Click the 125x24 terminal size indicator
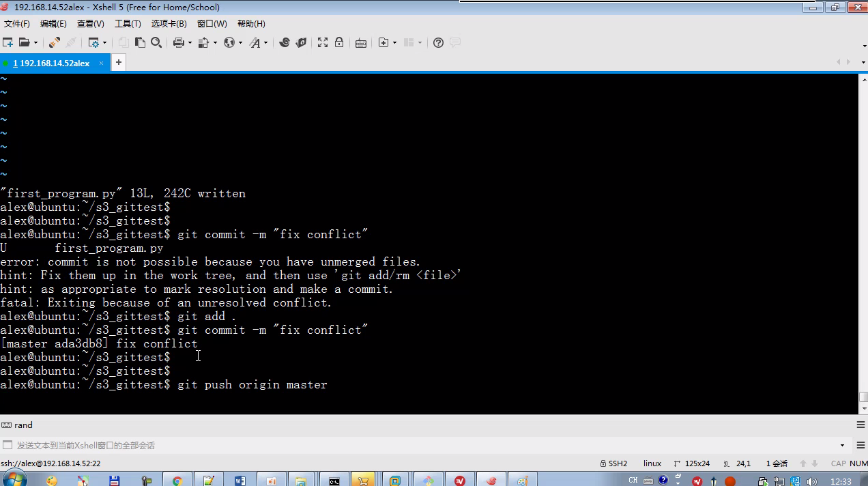Screen dimensions: 868x486 coord(691,463)
